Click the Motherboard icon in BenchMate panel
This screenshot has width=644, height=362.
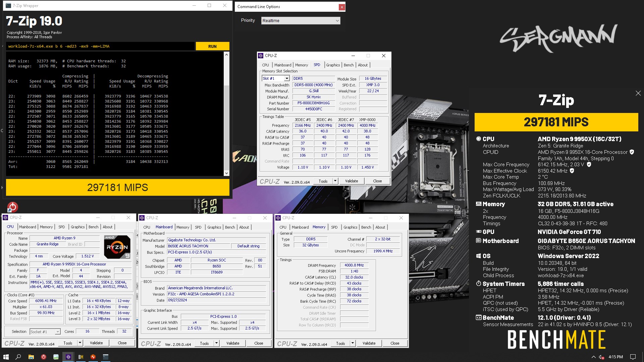479,241
